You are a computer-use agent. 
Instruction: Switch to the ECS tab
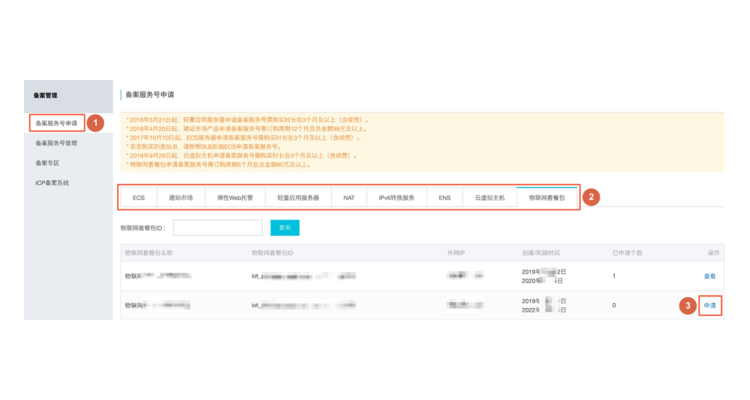[139, 198]
